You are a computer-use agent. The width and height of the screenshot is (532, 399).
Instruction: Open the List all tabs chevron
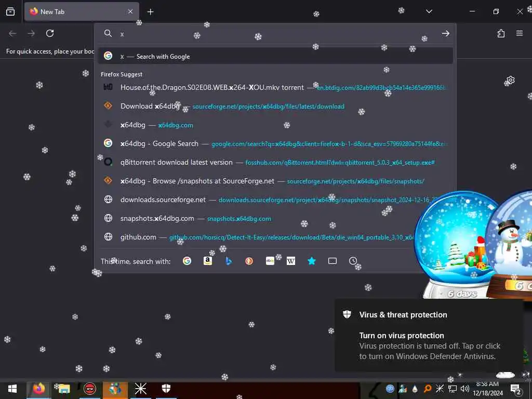tap(429, 11)
